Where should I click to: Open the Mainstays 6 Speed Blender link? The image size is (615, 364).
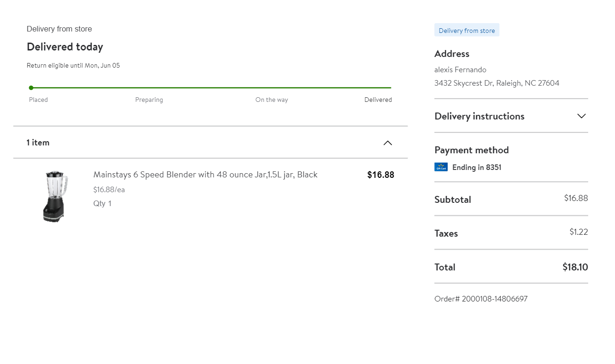tap(205, 175)
